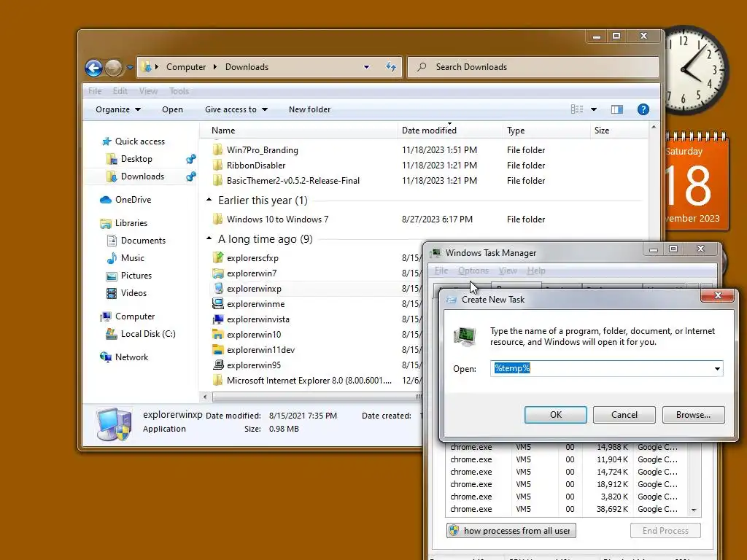This screenshot has width=747, height=560.
Task: Click Browse... in Create New Task
Action: pyautogui.click(x=693, y=415)
